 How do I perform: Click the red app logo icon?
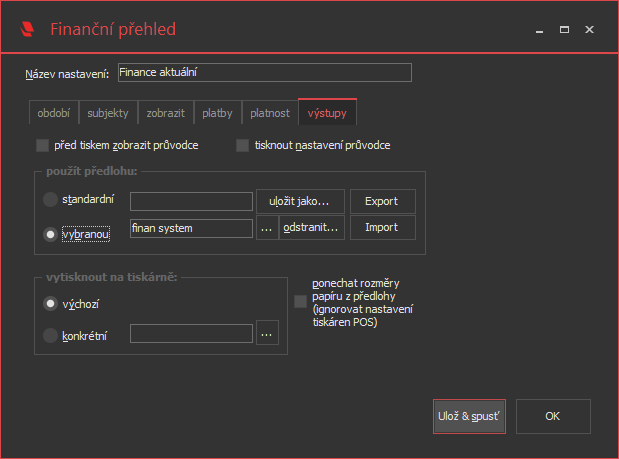28,29
